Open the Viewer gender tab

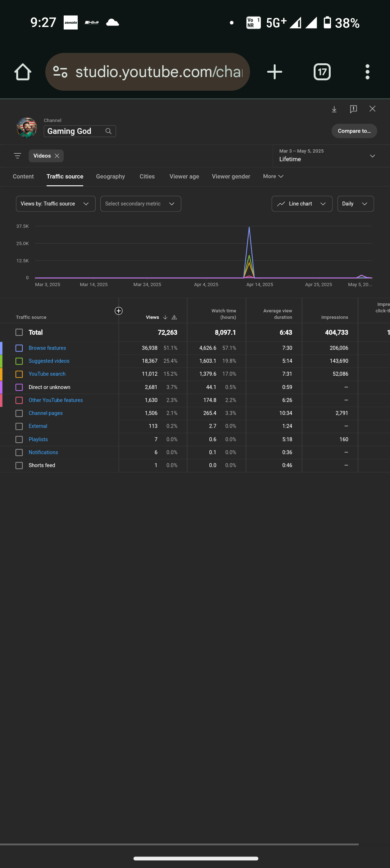(231, 176)
